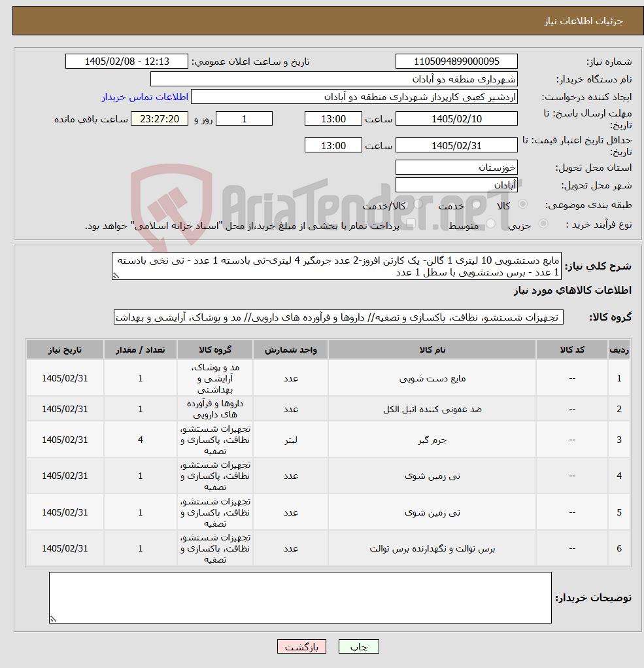Select the کالا/خدمت radio button

point(418,205)
